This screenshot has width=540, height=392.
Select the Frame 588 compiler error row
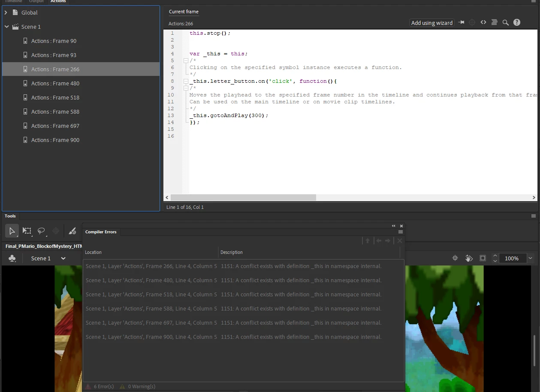pyautogui.click(x=243, y=308)
